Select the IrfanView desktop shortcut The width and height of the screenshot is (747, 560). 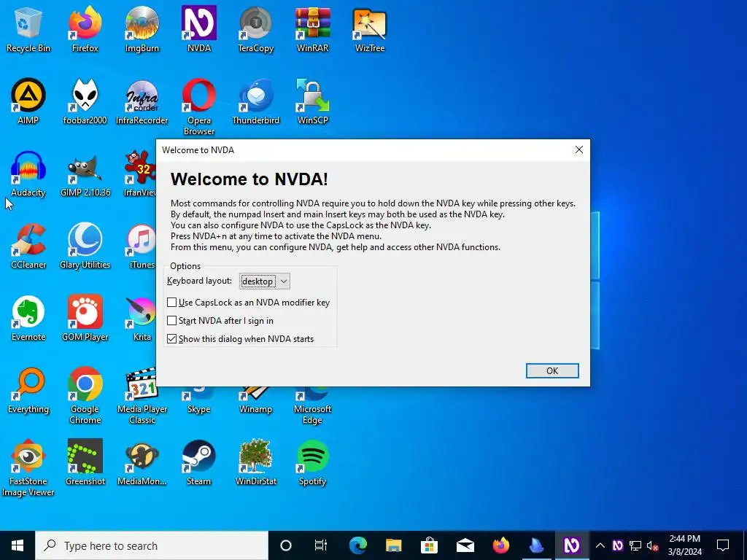tap(139, 174)
